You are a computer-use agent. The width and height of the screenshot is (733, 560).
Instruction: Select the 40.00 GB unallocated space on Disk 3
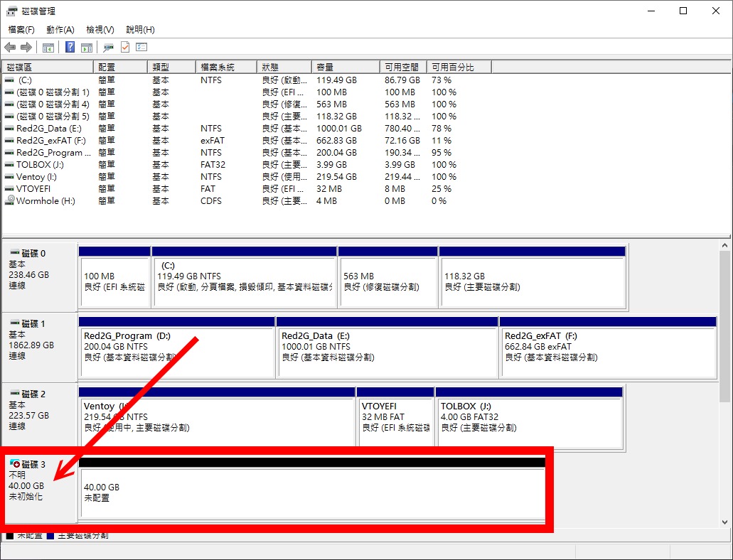(311, 492)
